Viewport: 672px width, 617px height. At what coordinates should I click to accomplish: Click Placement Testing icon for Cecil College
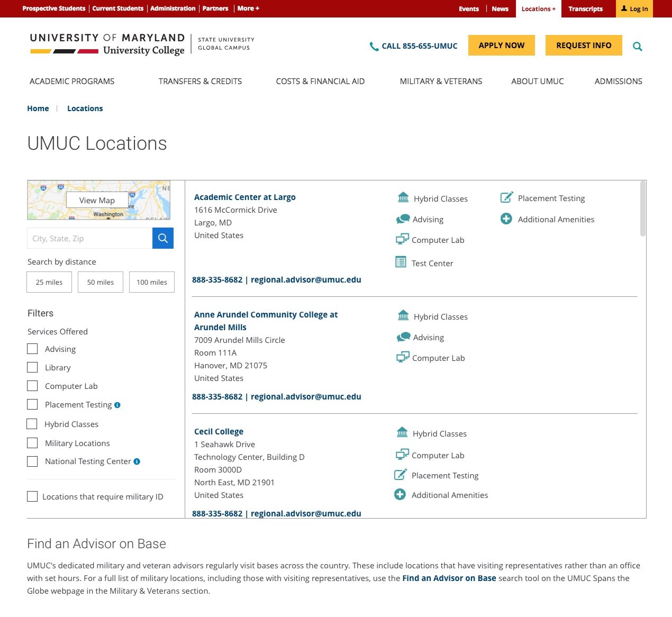pyautogui.click(x=401, y=475)
